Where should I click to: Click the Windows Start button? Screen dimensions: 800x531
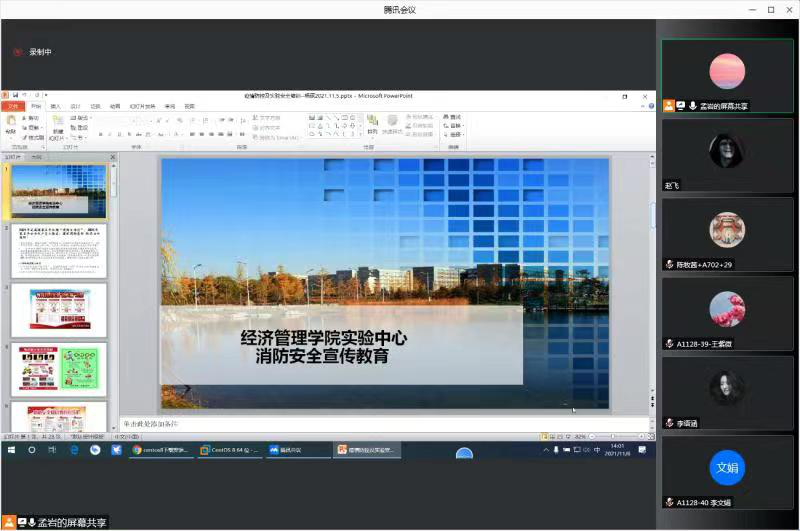pos(11,451)
